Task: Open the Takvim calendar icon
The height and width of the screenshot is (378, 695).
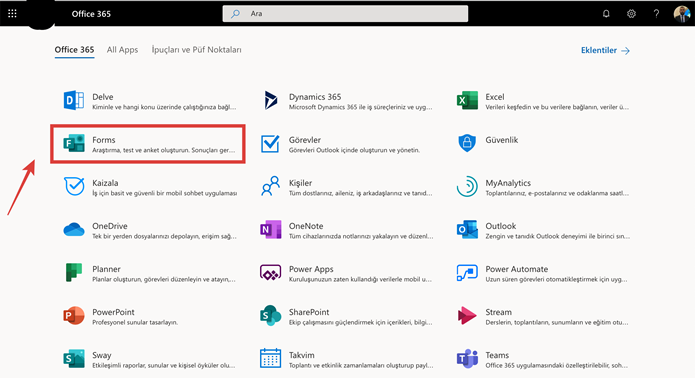Action: [270, 358]
